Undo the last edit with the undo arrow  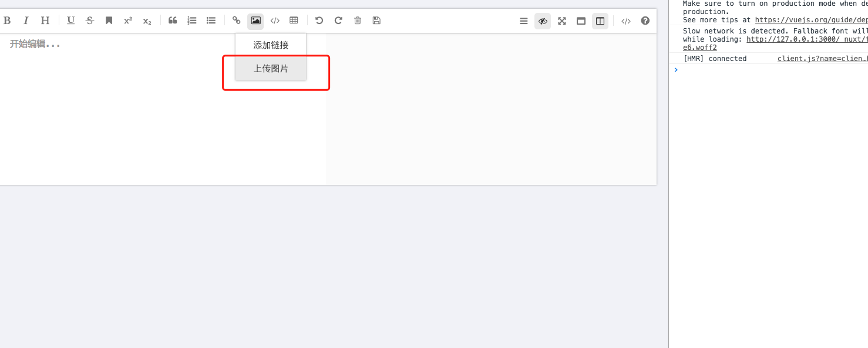point(319,20)
